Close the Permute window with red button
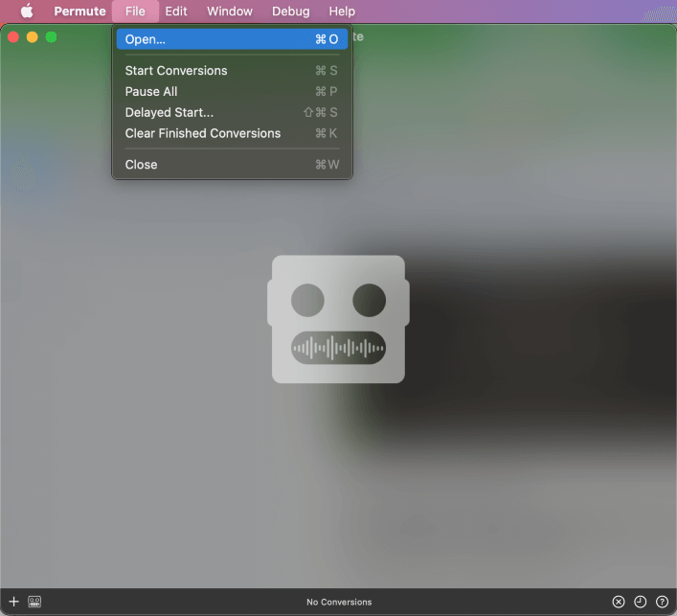Screen dimensions: 677x616 tap(13, 37)
